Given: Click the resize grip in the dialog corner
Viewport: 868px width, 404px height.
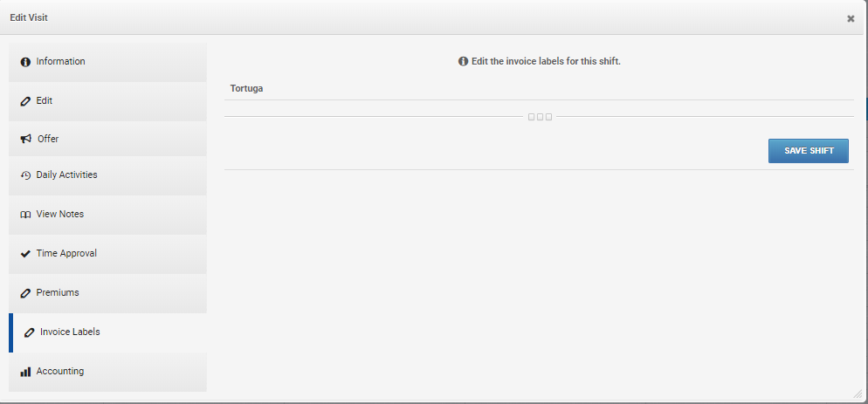Looking at the screenshot, I should pyautogui.click(x=857, y=393).
